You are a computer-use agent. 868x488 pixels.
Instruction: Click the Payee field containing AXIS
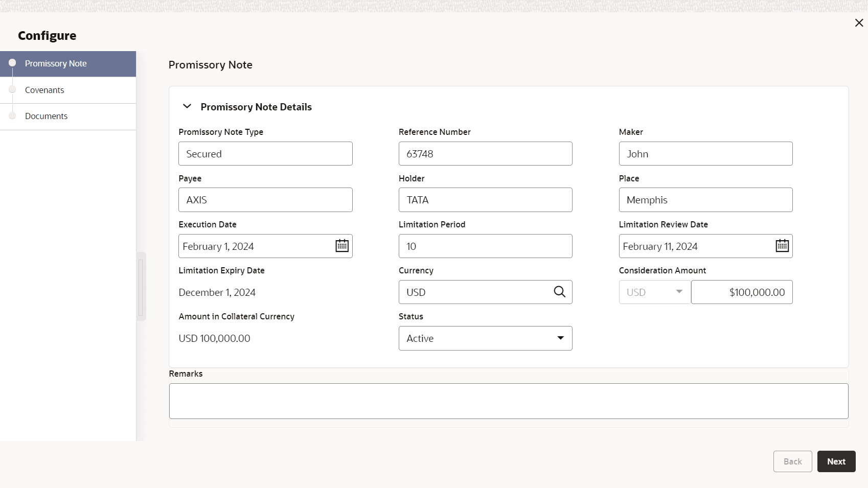point(265,200)
